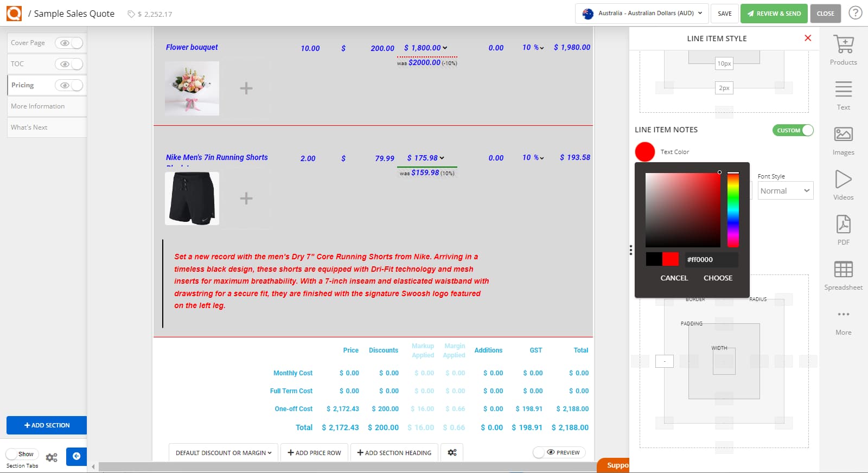Screen dimensions: 868x473
Task: Click Review & Send button
Action: point(774,14)
